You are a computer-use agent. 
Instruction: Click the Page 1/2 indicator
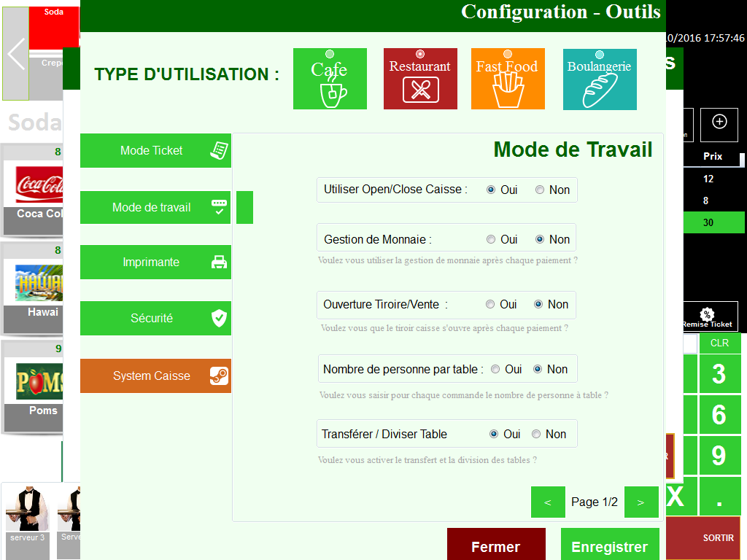click(x=594, y=502)
